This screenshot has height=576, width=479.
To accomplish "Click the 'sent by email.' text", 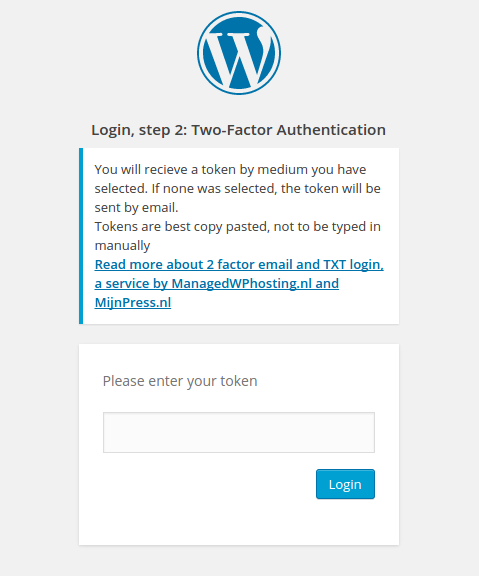I will click(136, 208).
